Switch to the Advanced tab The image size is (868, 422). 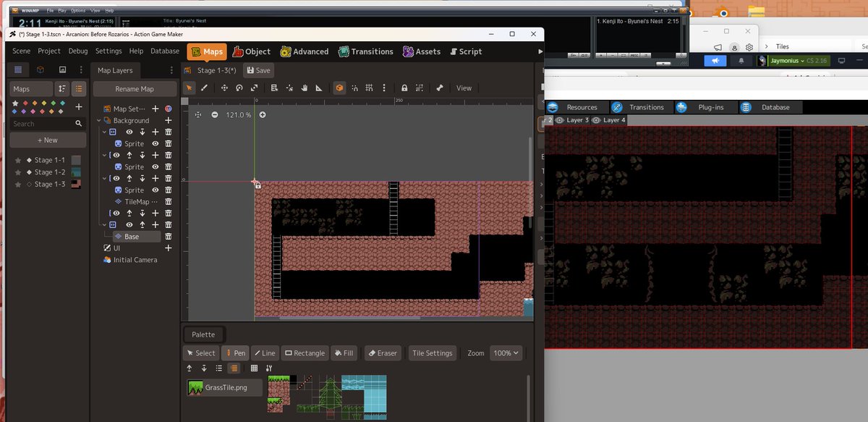[x=305, y=51]
